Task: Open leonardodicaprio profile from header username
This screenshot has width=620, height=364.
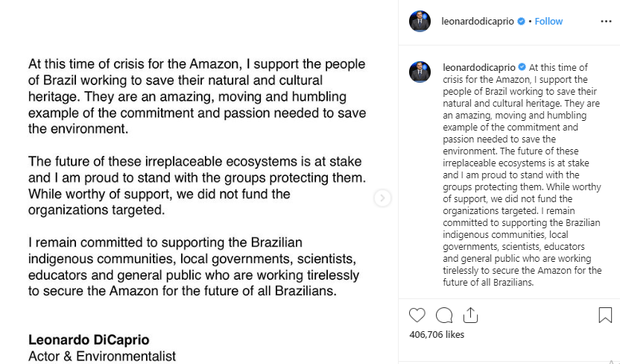Action: 477,21
